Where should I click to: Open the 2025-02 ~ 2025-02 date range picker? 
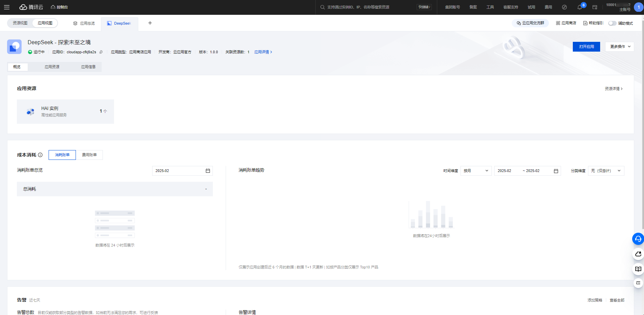coord(528,171)
